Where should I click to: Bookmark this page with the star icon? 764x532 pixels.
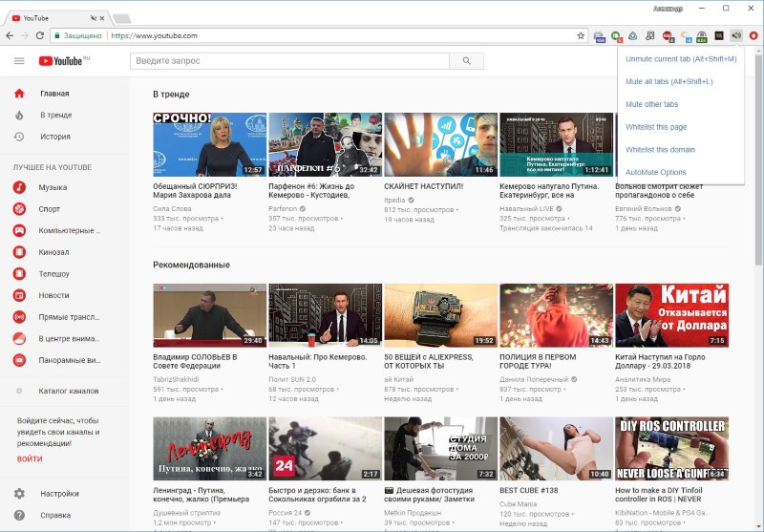(581, 35)
